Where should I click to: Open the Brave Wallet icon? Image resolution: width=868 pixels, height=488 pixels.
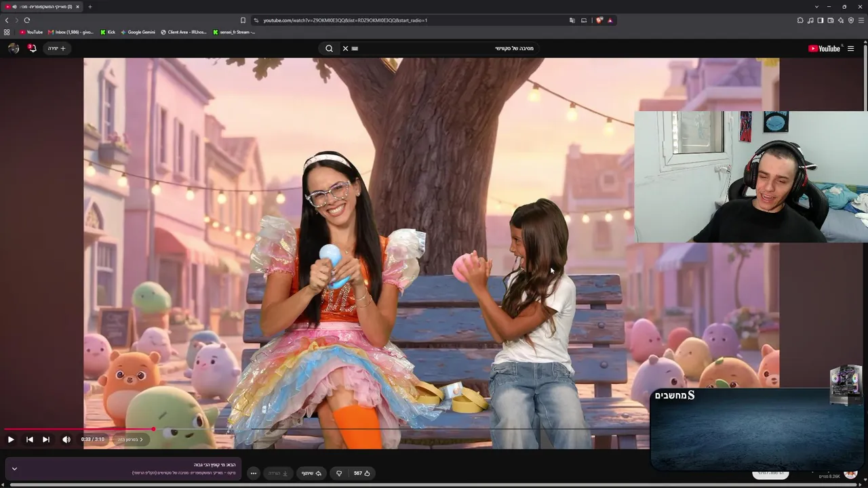coord(831,20)
